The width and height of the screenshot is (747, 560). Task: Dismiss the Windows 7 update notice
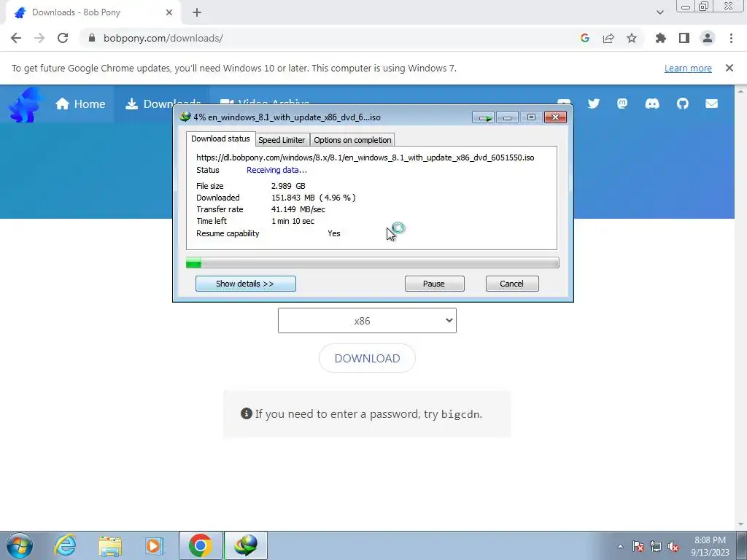click(x=729, y=68)
